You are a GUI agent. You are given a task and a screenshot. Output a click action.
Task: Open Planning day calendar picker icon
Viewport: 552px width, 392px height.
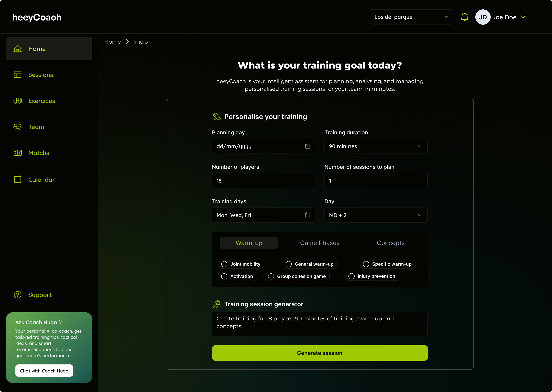[x=307, y=146]
